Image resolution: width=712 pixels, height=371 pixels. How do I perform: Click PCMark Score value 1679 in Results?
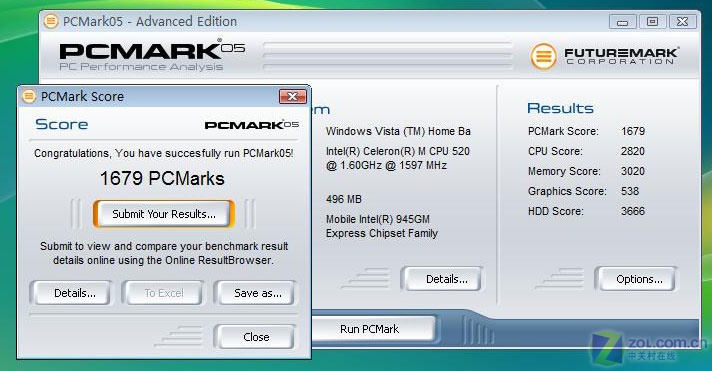(633, 131)
